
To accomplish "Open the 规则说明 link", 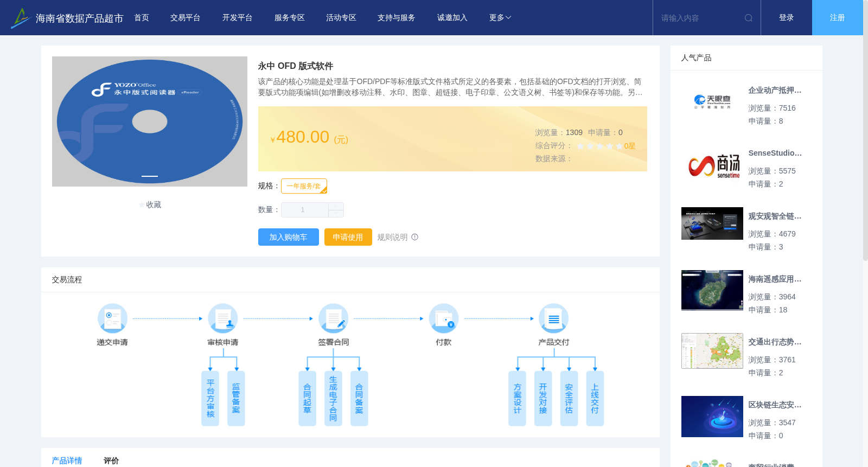I will point(392,237).
